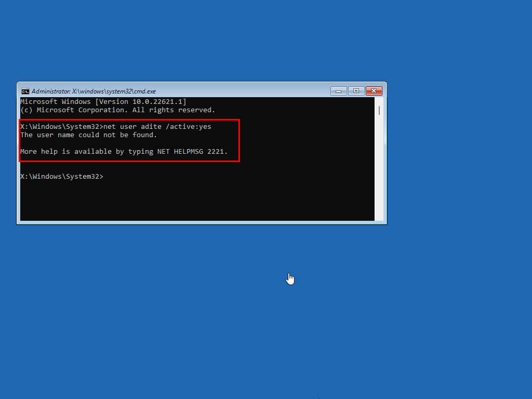Click the 'net user adite /active:yes' command line
This screenshot has width=532, height=399.
(x=116, y=127)
